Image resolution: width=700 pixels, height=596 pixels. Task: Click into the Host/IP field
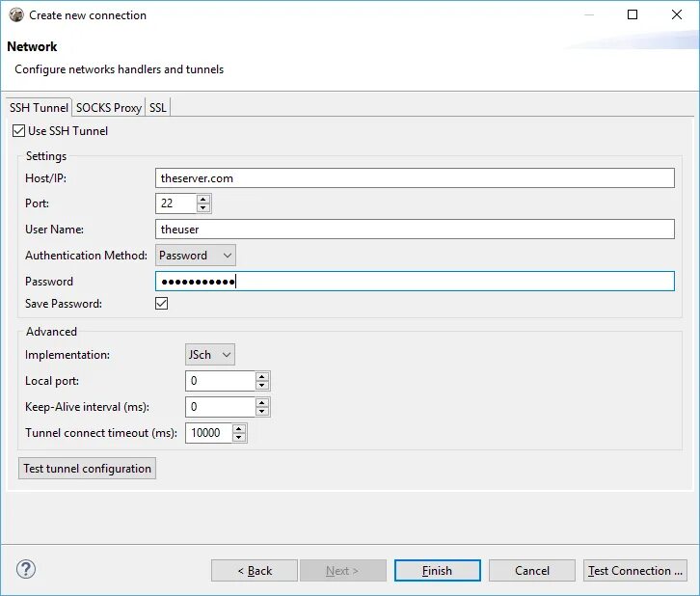pos(415,178)
